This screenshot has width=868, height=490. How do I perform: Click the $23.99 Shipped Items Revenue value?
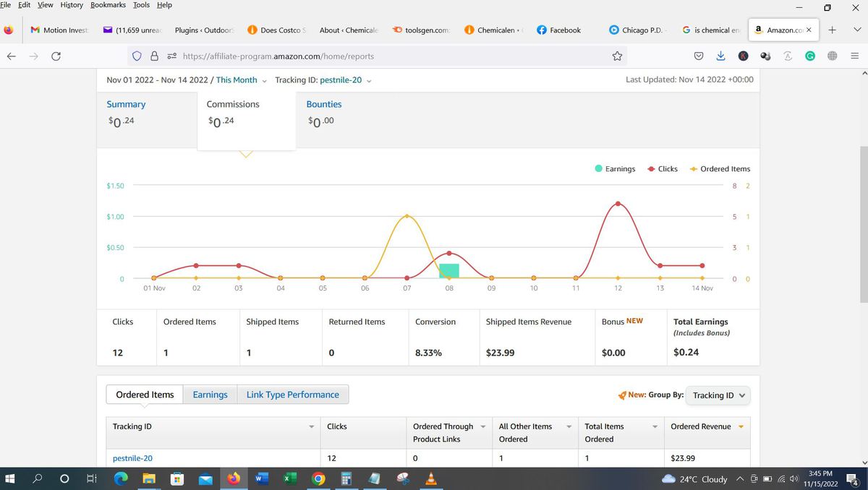tap(501, 353)
